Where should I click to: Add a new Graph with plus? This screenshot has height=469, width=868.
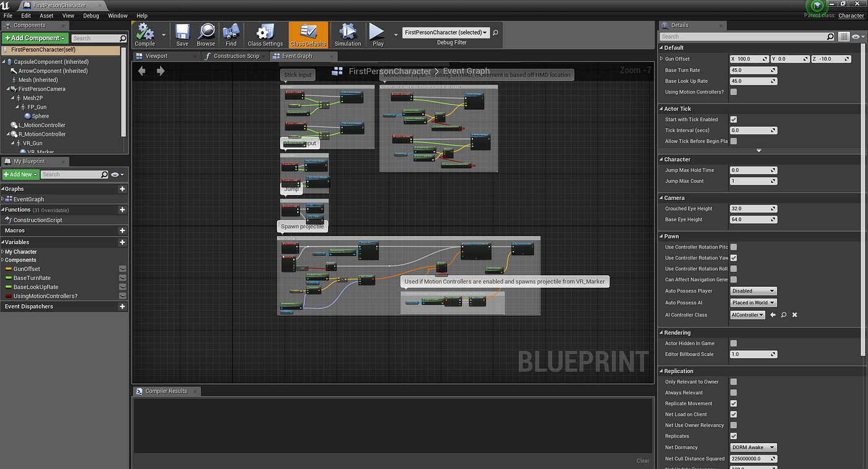coord(122,189)
